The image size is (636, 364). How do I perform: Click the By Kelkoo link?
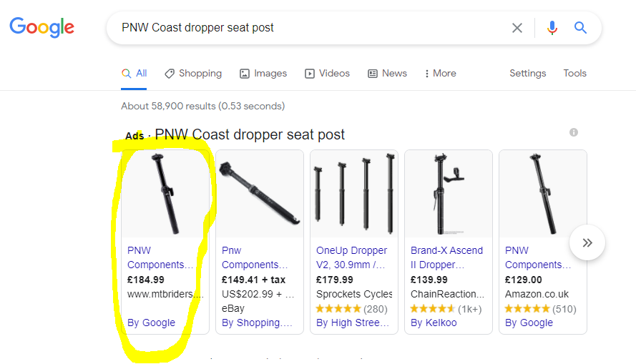tap(434, 323)
